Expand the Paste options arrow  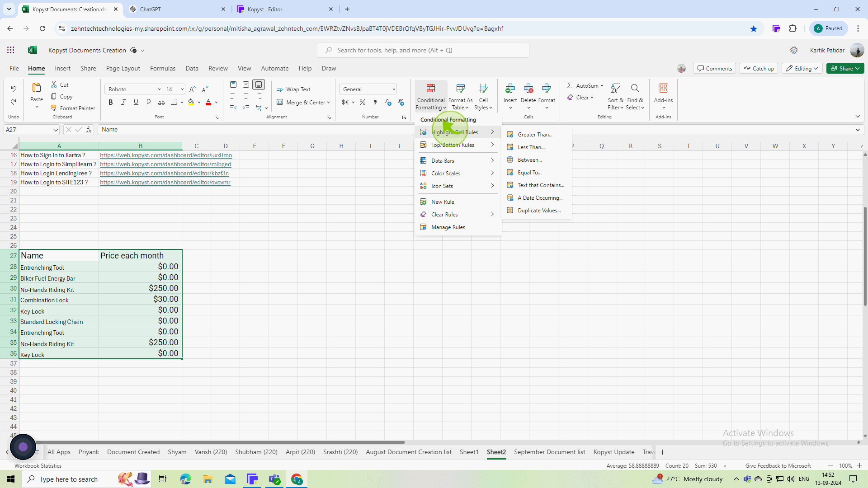[x=37, y=108]
